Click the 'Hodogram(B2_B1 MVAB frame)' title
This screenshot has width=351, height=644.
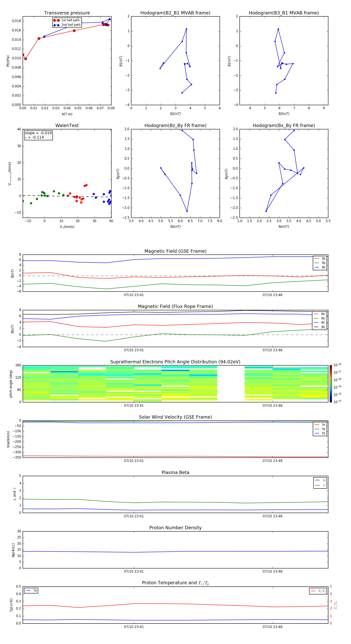pyautogui.click(x=175, y=13)
